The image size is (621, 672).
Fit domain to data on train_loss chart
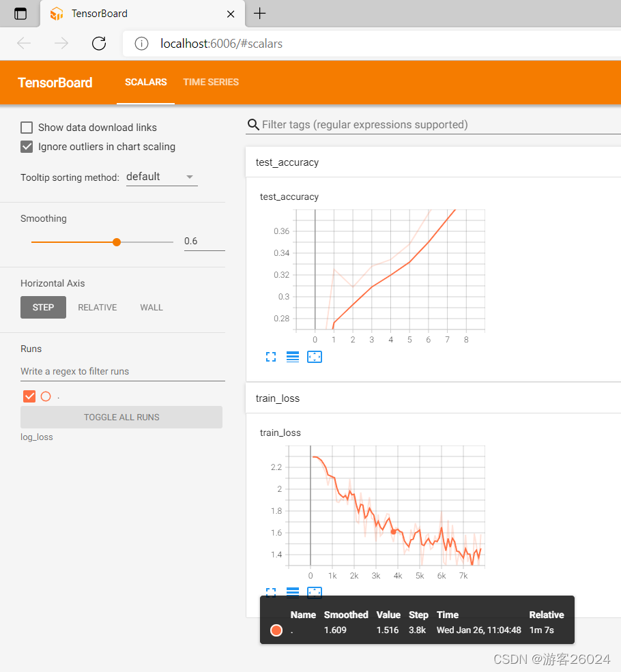click(315, 593)
